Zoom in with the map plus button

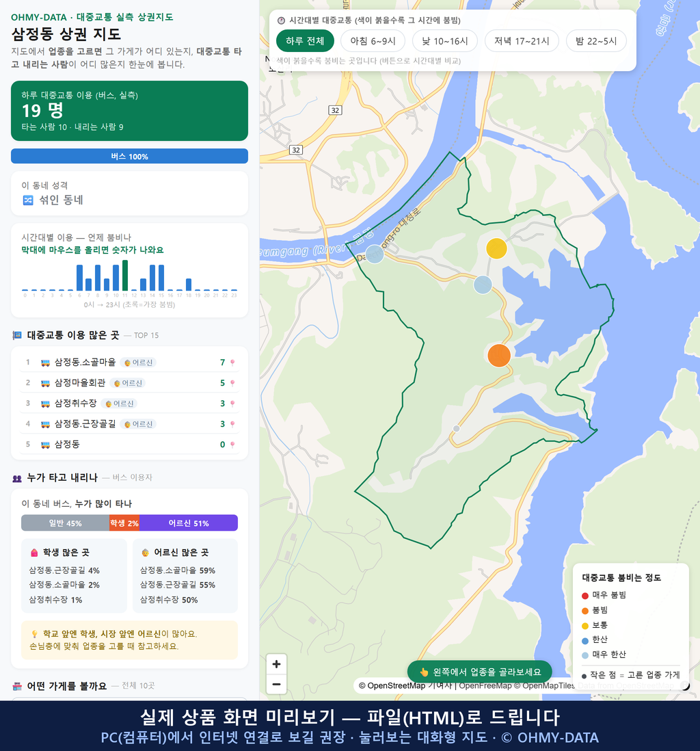(x=276, y=664)
